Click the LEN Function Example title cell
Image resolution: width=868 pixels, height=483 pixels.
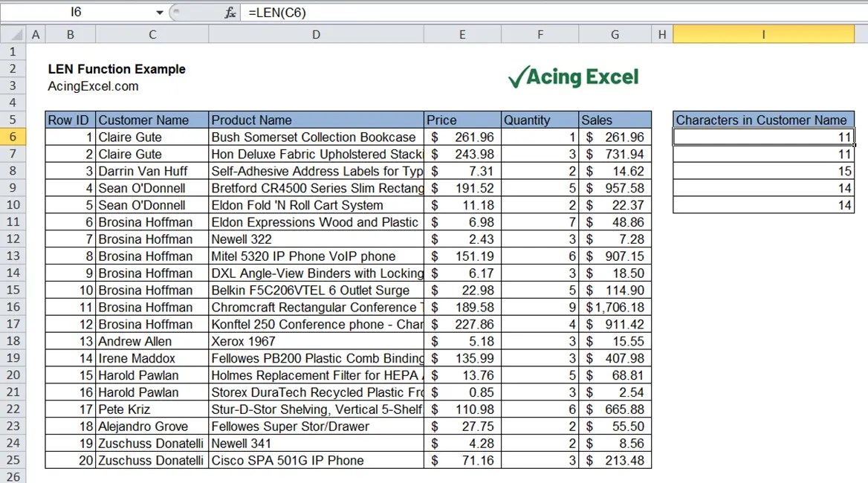[117, 68]
